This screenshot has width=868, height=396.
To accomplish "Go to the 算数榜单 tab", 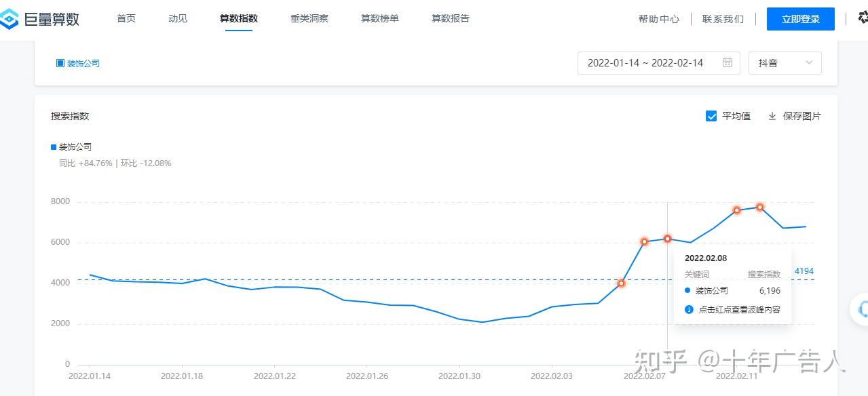I will [380, 18].
